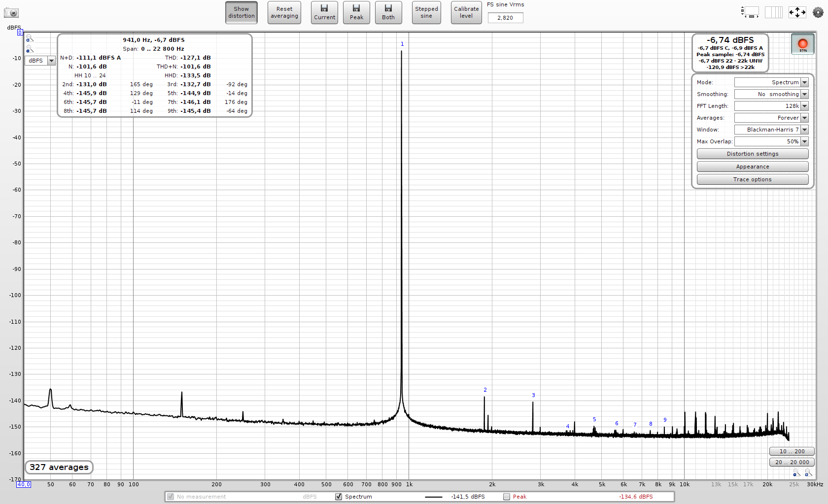Zoom out vertical axis magnifier
Image resolution: width=828 pixels, height=504 pixels.
coord(30,49)
